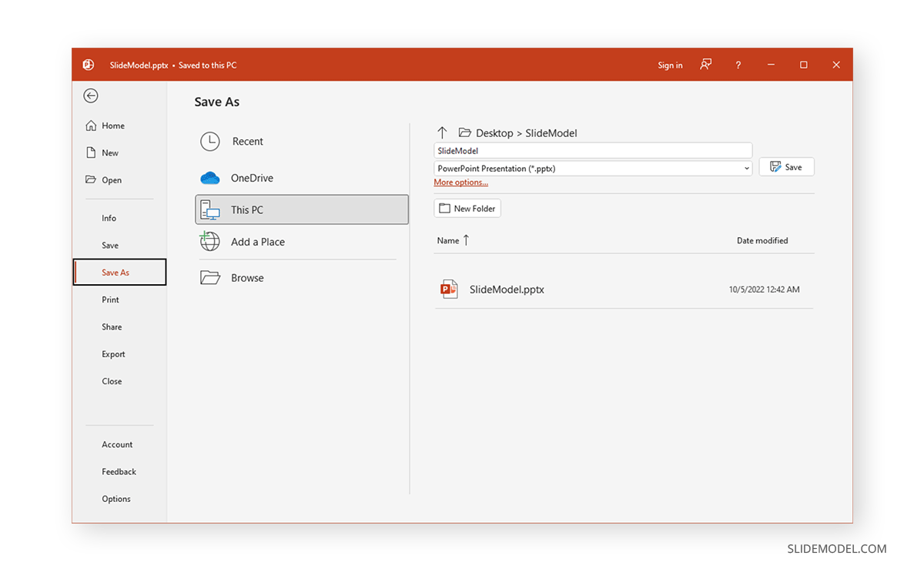Select the Save As menu item

[x=115, y=272]
